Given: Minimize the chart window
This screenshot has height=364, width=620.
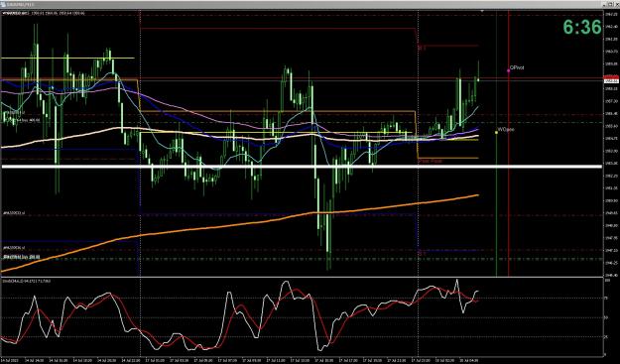Looking at the screenshot, I should coord(604,4).
